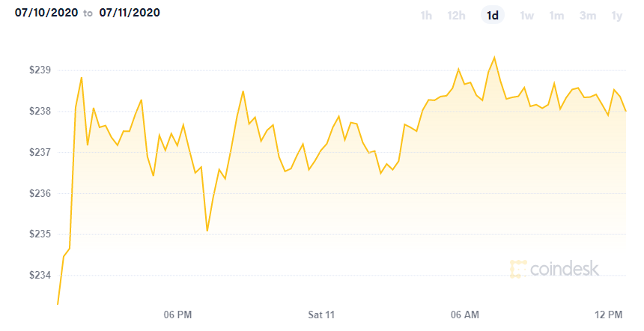Click the $235 price axis label
This screenshot has width=644, height=331.
click(x=40, y=234)
